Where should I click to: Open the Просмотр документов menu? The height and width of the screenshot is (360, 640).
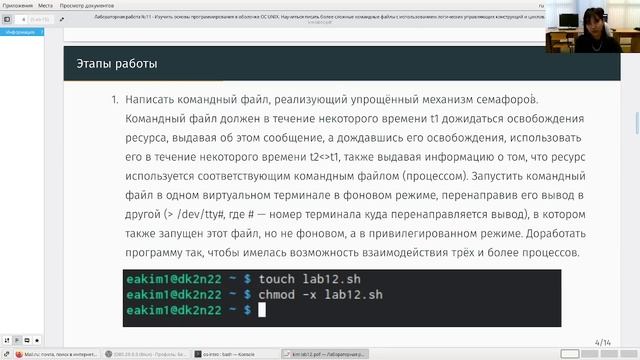(87, 6)
